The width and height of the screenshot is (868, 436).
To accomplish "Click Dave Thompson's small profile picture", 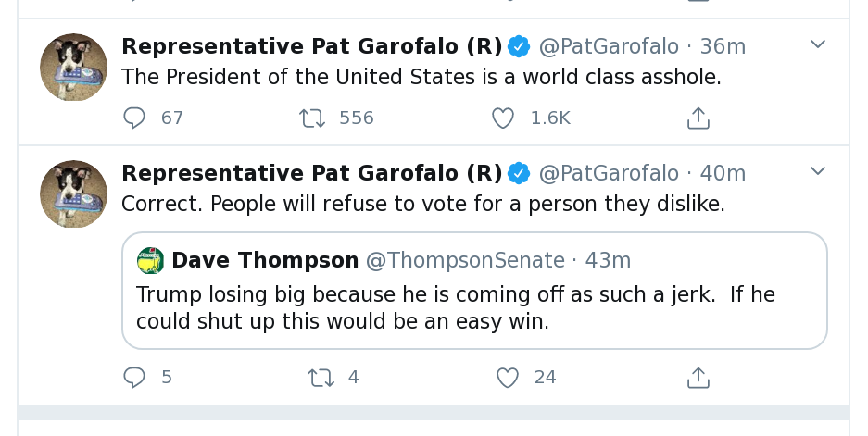I will [151, 261].
